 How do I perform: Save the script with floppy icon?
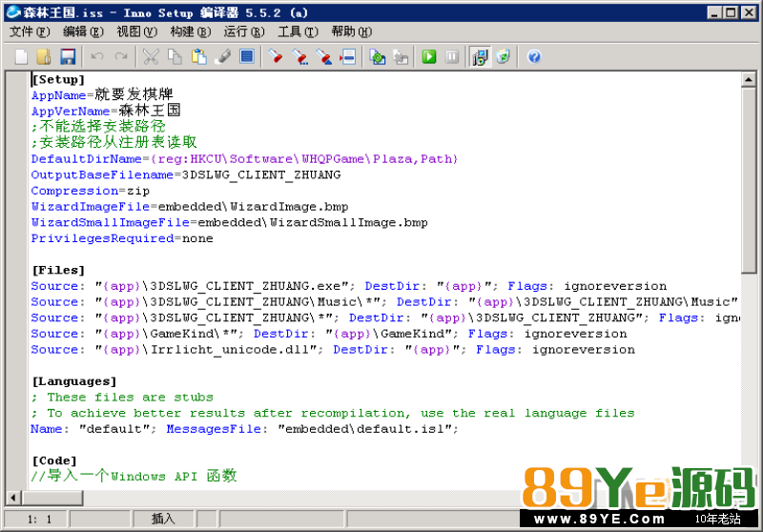coord(68,57)
